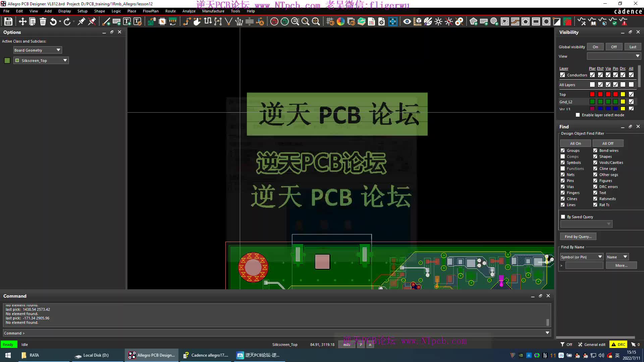Select the Text Edit tool icon
The height and width of the screenshot is (362, 644).
tap(137, 22)
